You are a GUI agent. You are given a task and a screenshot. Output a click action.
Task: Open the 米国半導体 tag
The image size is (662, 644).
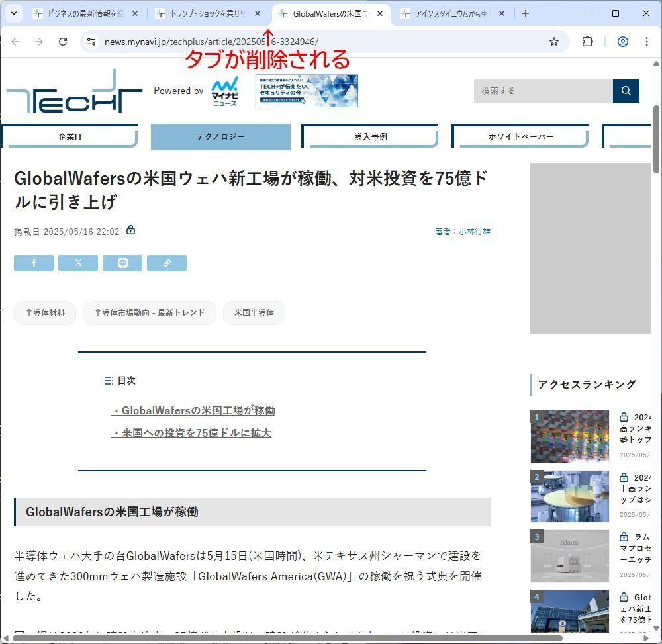pos(254,312)
